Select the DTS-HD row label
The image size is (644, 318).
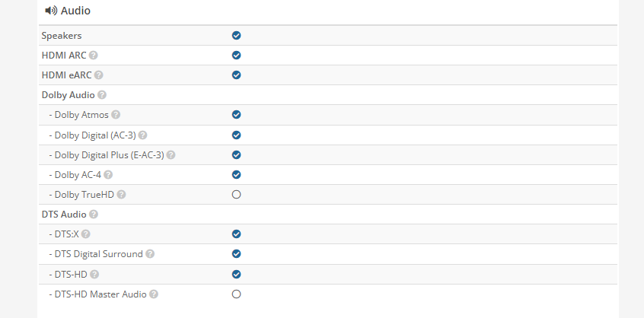tap(69, 274)
